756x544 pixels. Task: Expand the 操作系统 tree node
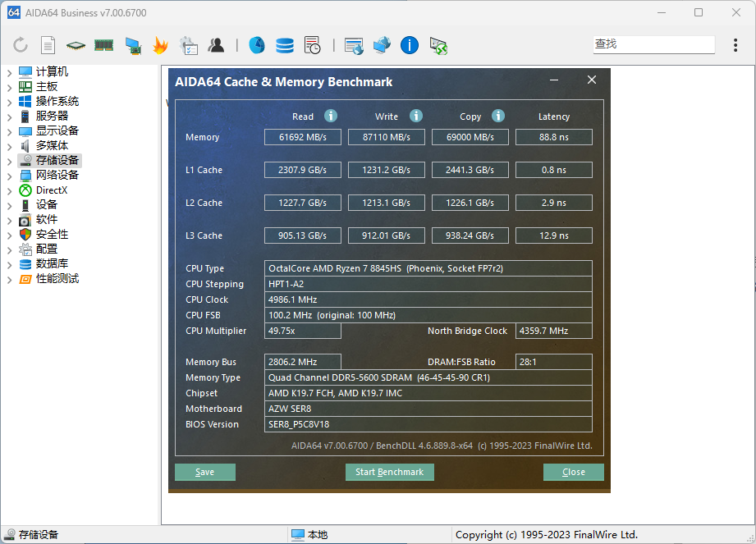pyautogui.click(x=10, y=102)
